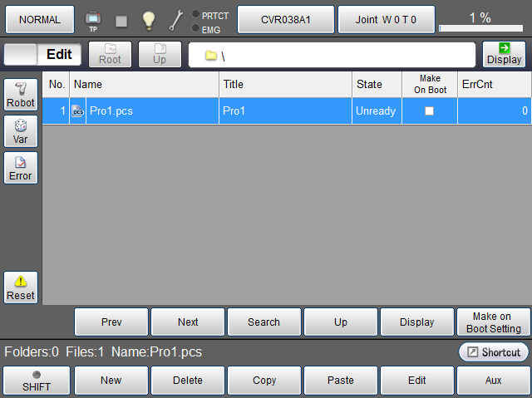Click the teach pendant TP icon
The height and width of the screenshot is (398, 532).
point(93,20)
